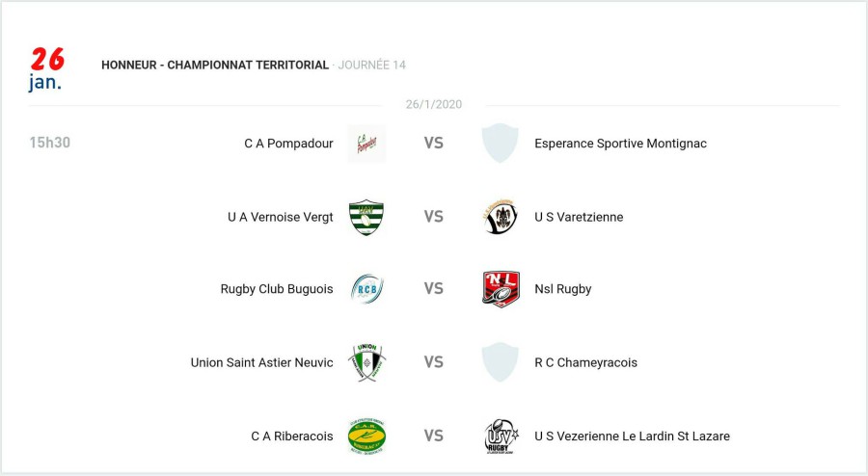Open the C A Pompadour team link
The width and height of the screenshot is (868, 476).
(x=288, y=144)
